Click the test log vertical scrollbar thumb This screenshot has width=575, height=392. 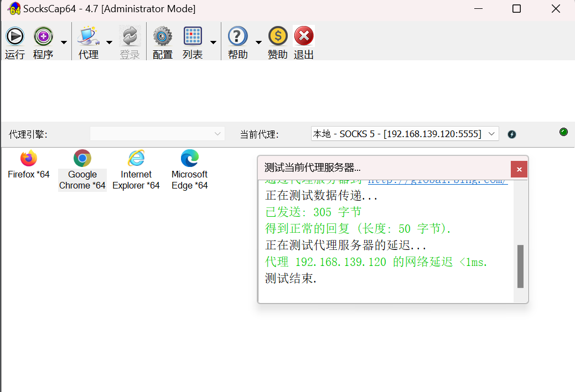coord(520,266)
